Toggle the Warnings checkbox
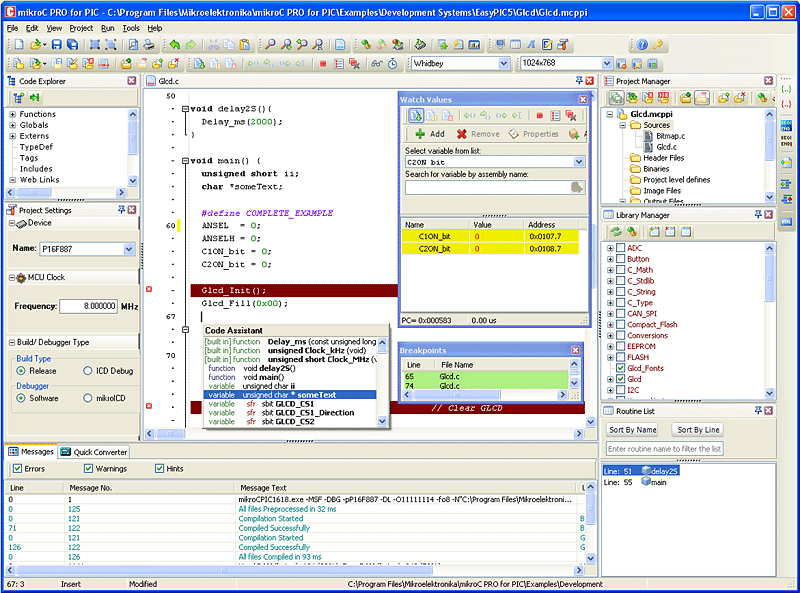 pyautogui.click(x=88, y=468)
